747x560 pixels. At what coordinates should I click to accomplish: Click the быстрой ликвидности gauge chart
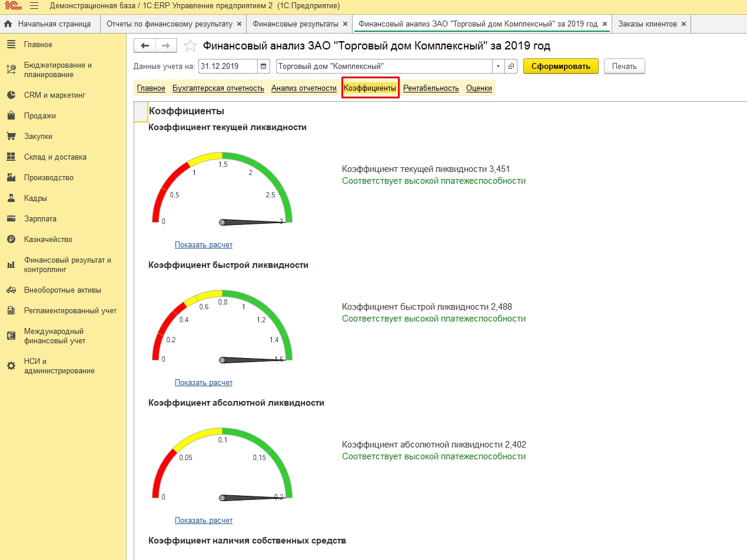pos(222,326)
